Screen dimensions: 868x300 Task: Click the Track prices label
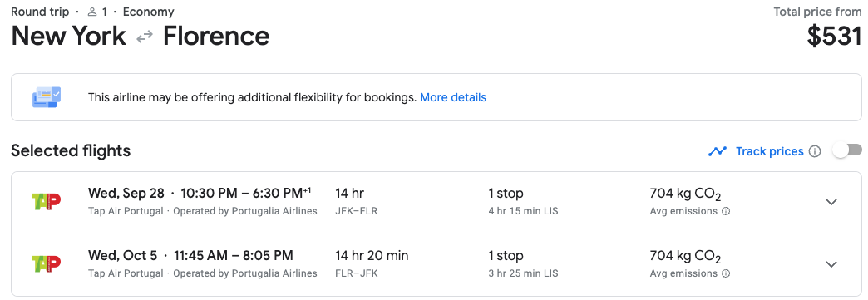tap(769, 151)
